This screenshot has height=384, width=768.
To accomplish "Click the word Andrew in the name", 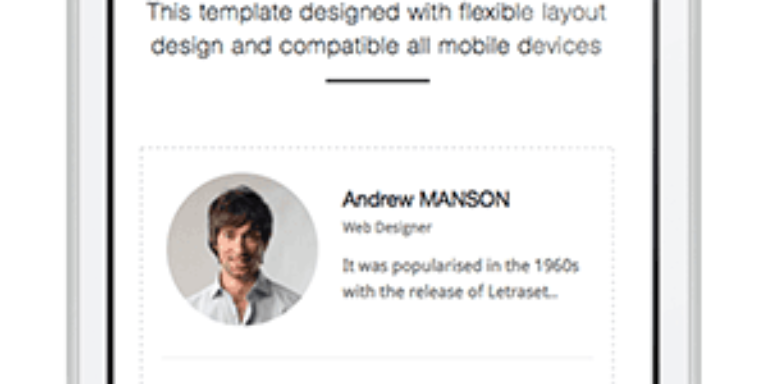I will click(x=378, y=199).
